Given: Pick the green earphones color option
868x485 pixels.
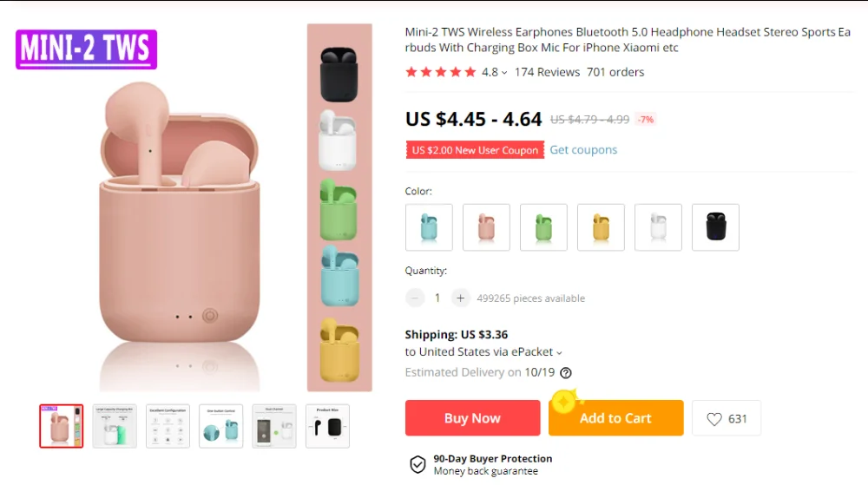Looking at the screenshot, I should (x=543, y=227).
